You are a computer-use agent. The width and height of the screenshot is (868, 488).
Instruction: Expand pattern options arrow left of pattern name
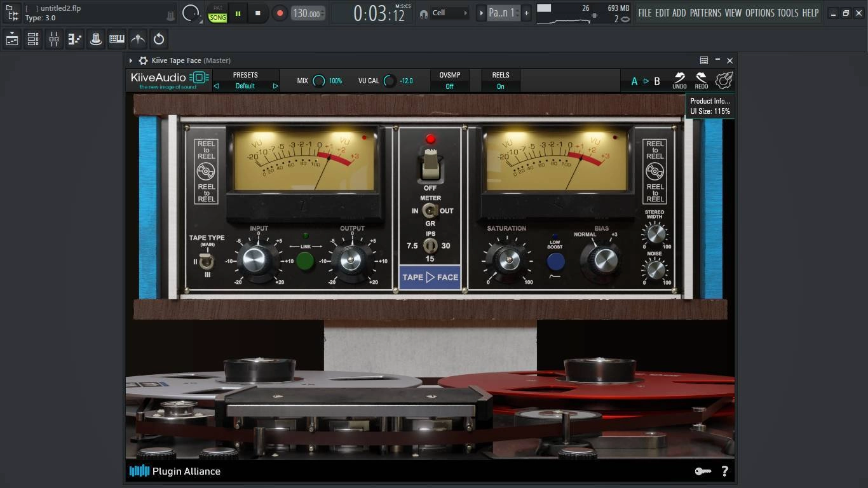click(x=481, y=13)
